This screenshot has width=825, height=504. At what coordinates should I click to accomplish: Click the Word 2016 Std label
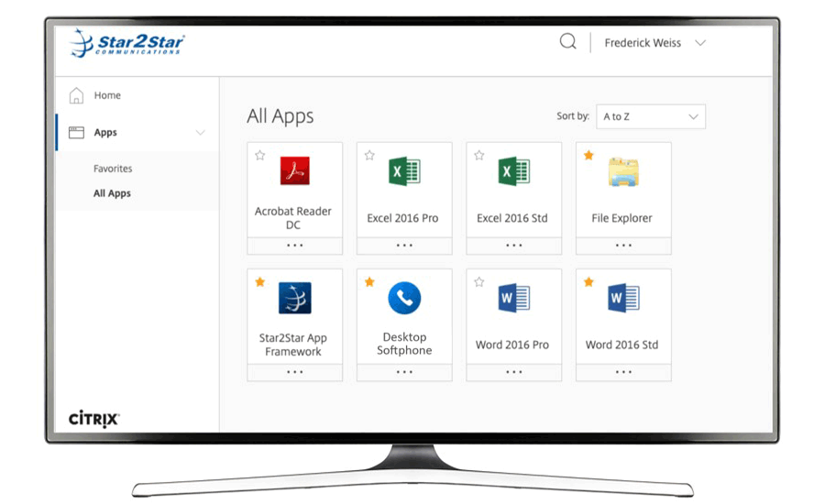621,345
